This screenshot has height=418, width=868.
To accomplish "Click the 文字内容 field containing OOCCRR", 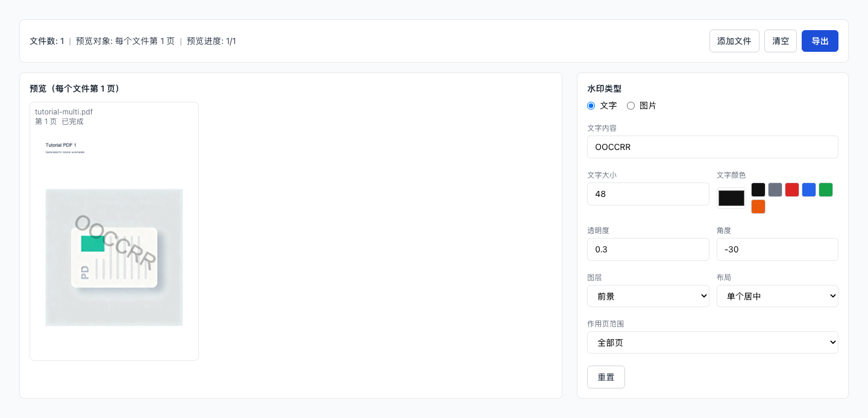I will [712, 147].
